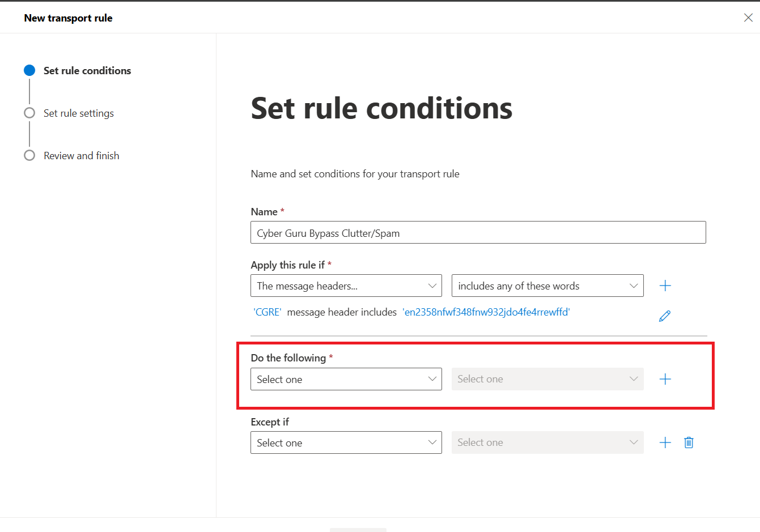This screenshot has height=532, width=760.
Task: Open includes any of these words dropdown
Action: 547,286
